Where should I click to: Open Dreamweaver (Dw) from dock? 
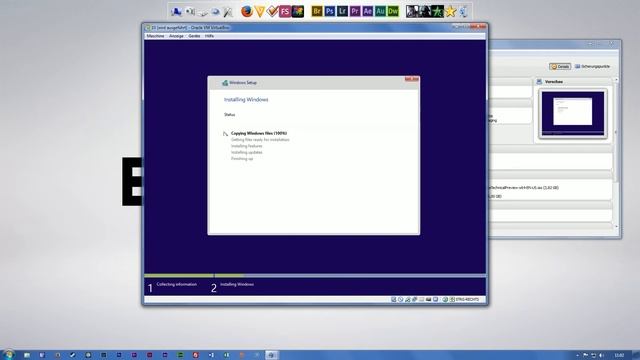pos(393,11)
